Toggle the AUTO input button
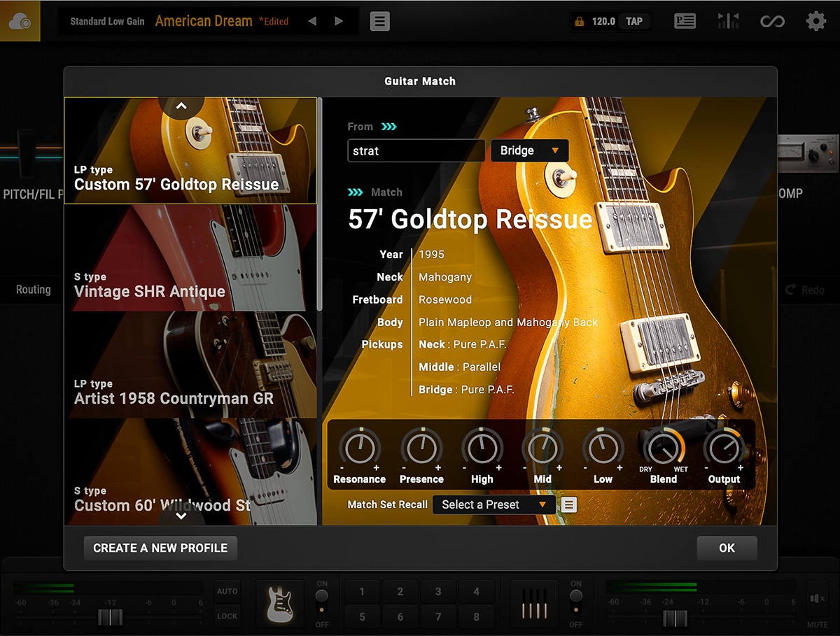Screen dimensions: 840x636 point(227,591)
